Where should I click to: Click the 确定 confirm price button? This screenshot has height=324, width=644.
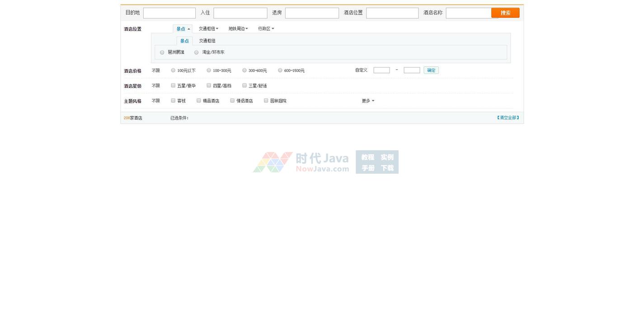pyautogui.click(x=431, y=70)
